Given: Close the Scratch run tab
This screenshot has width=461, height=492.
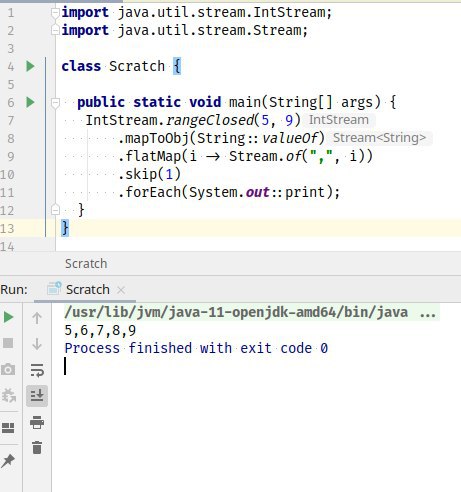Looking at the screenshot, I should click(121, 290).
